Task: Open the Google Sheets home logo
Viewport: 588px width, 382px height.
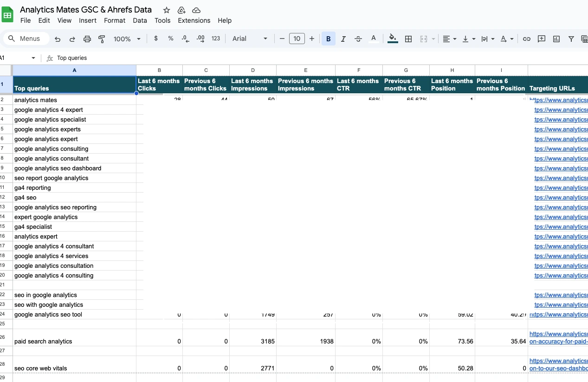Action: click(x=7, y=15)
